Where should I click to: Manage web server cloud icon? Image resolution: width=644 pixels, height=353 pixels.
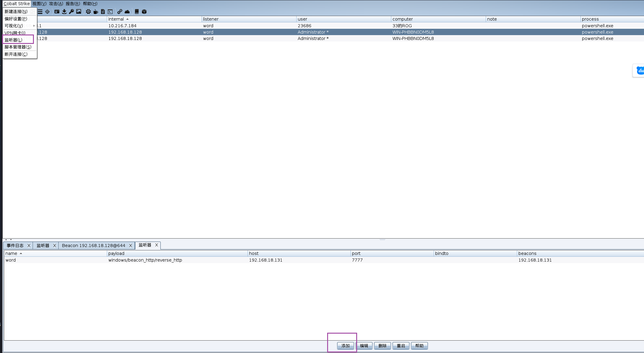[x=127, y=12]
